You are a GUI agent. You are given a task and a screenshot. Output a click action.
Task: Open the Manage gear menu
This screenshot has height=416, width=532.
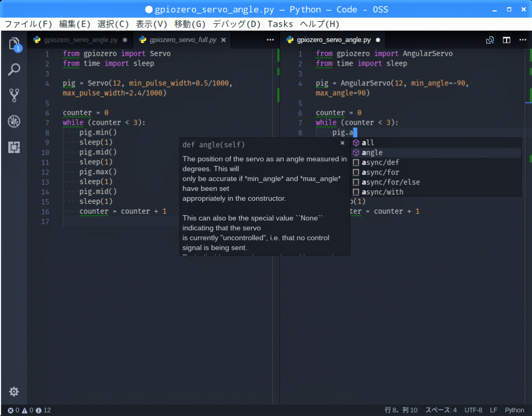pyautogui.click(x=14, y=392)
